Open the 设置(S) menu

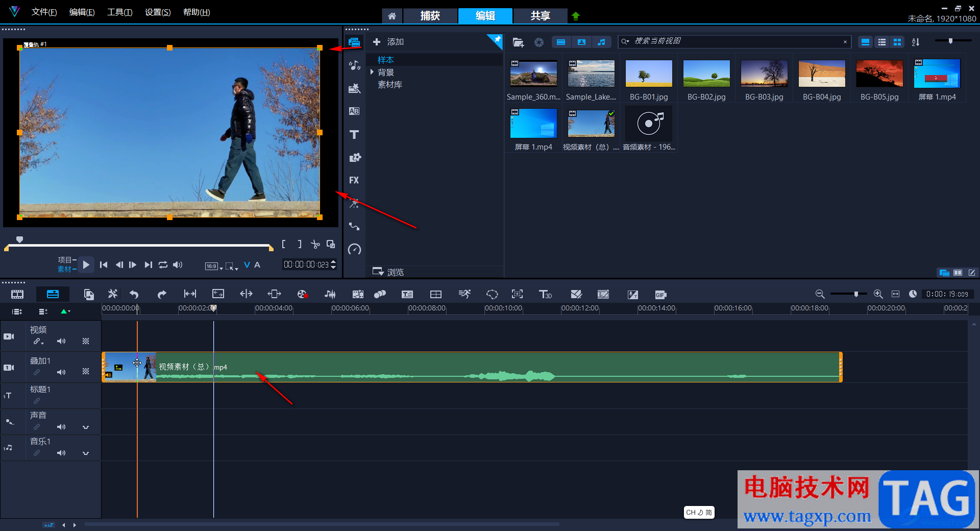click(x=158, y=12)
